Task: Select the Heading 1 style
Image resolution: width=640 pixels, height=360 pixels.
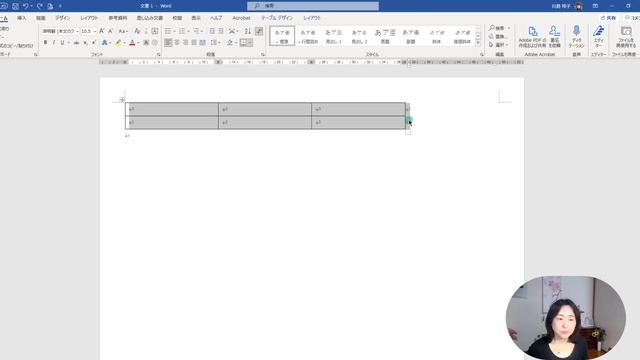Action: pyautogui.click(x=333, y=36)
